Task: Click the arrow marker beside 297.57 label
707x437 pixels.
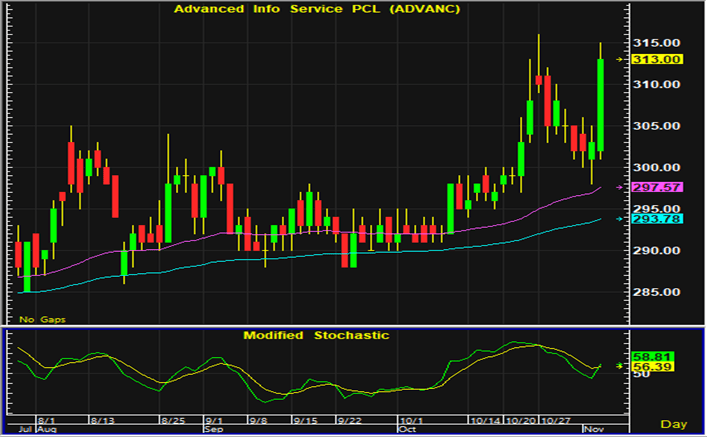Action: tap(619, 187)
